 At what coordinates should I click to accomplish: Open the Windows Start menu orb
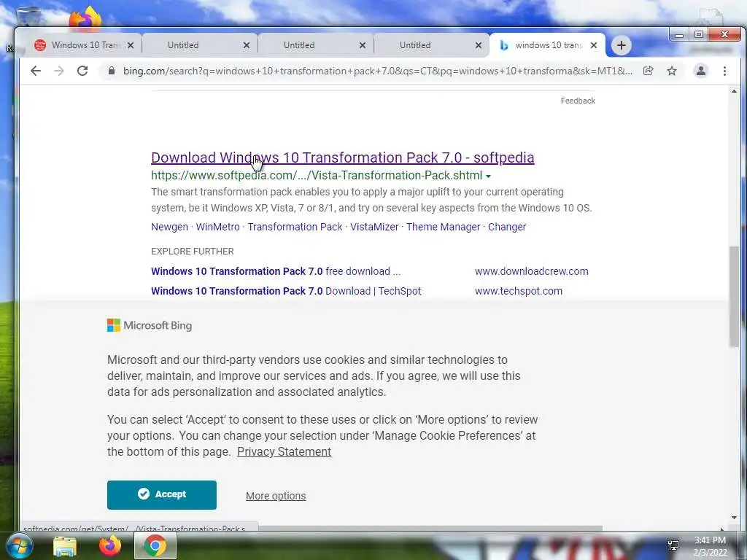pyautogui.click(x=18, y=545)
